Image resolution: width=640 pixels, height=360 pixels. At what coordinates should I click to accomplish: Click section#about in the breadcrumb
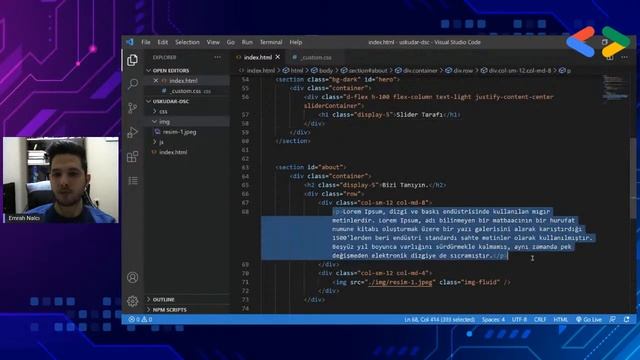[364, 71]
